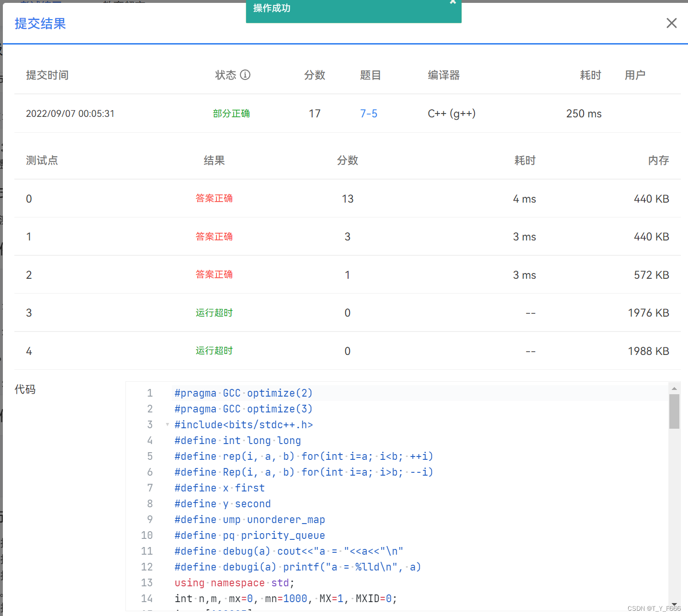Viewport: 688px width, 616px height.
Task: Click 答案正确 result of test point 1
Action: (x=214, y=237)
